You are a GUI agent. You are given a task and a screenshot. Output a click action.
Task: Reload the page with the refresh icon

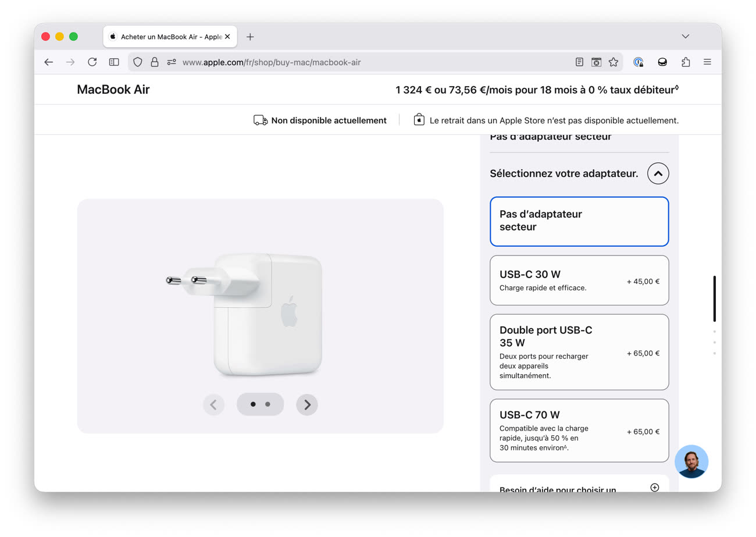92,62
